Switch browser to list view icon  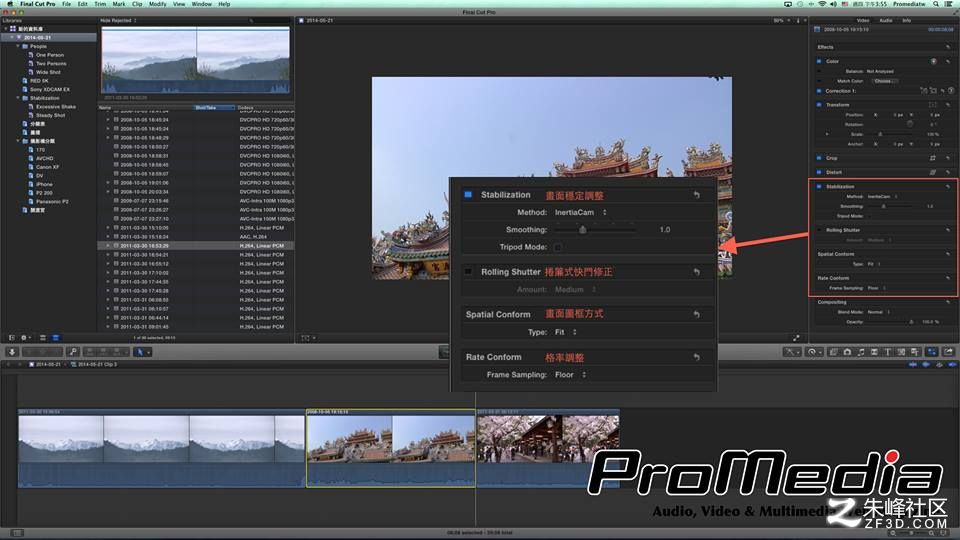(56, 337)
